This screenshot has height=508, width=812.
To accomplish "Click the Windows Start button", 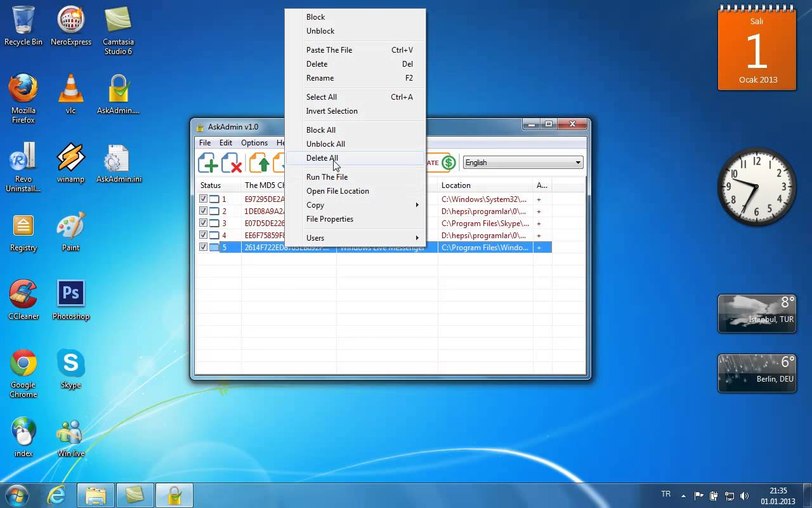I will [16, 495].
